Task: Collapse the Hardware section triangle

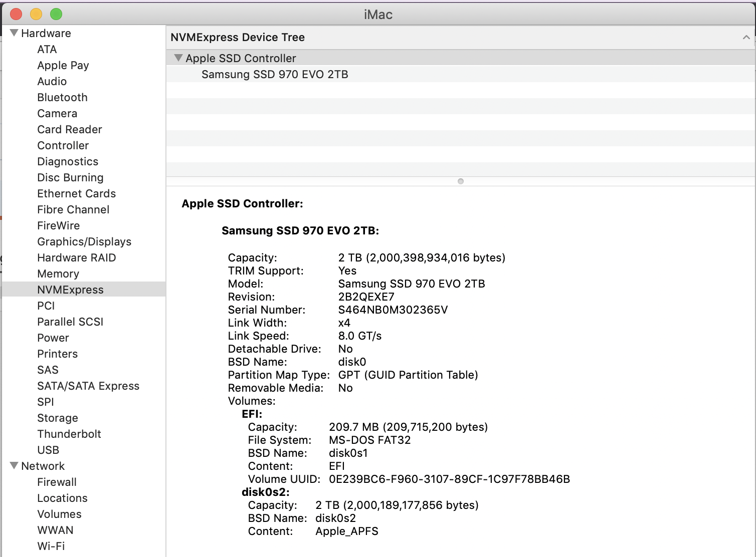Action: 14,33
